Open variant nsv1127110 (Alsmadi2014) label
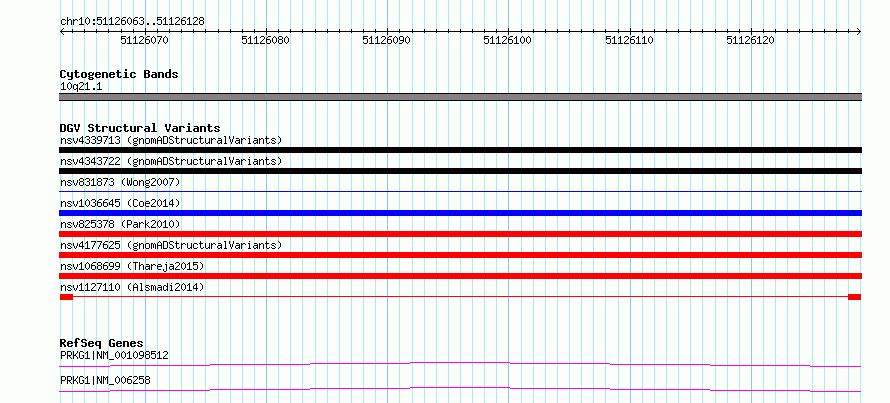This screenshot has height=403, width=890. click(132, 287)
